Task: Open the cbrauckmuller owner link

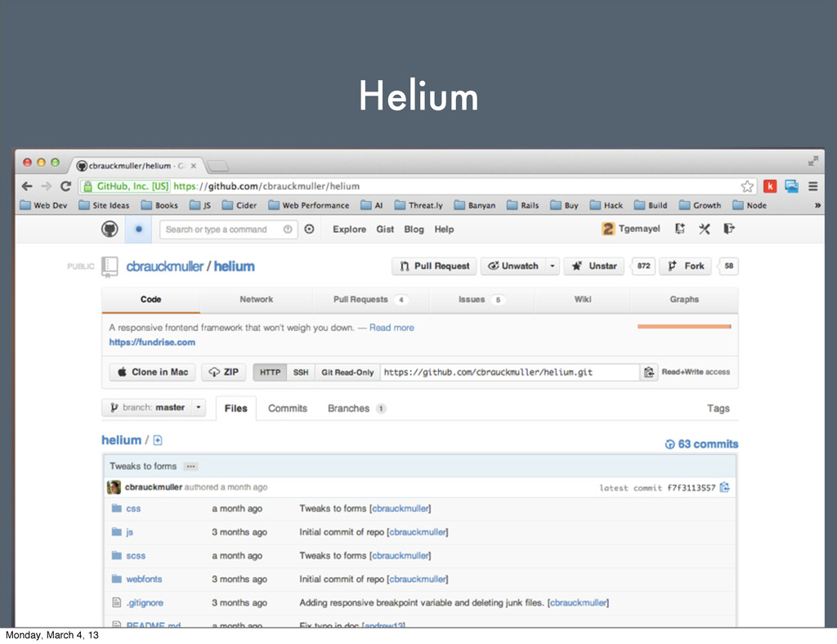Action: coord(164,266)
